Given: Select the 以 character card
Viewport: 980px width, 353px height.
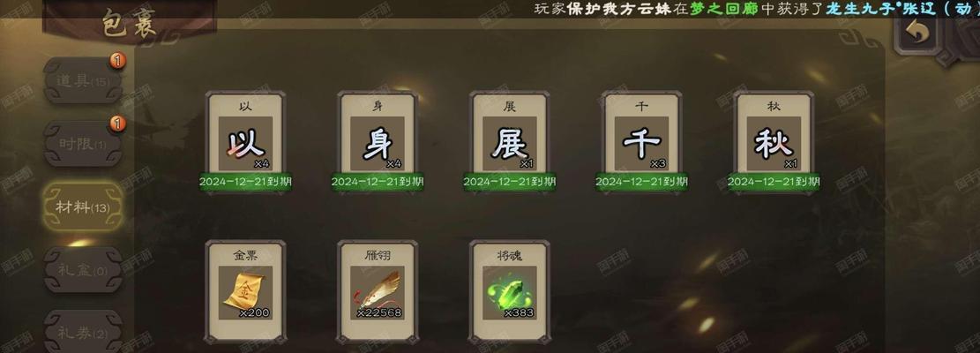Looking at the screenshot, I should pos(245,144).
